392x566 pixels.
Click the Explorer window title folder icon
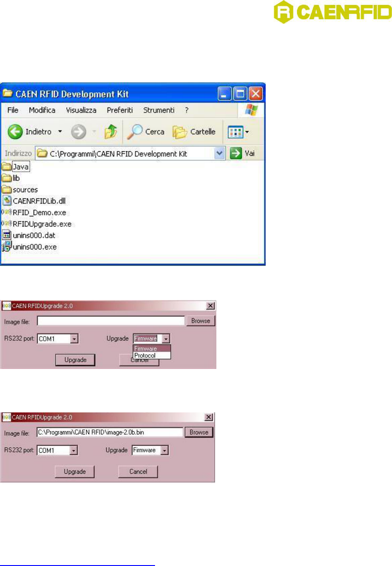[x=8, y=94]
